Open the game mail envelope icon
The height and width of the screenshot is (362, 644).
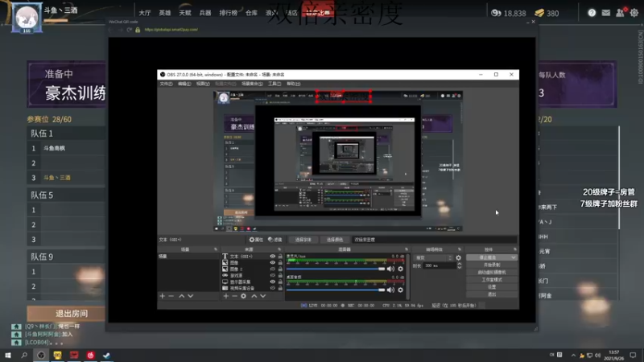(606, 13)
